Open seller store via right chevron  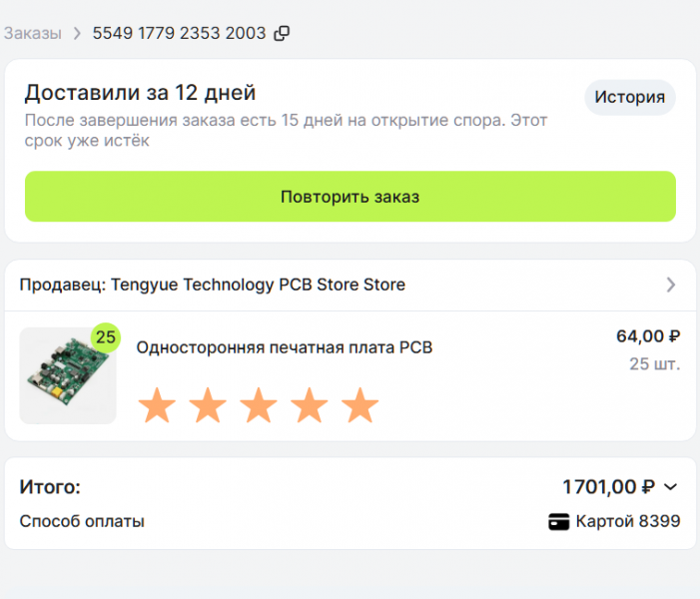point(671,285)
